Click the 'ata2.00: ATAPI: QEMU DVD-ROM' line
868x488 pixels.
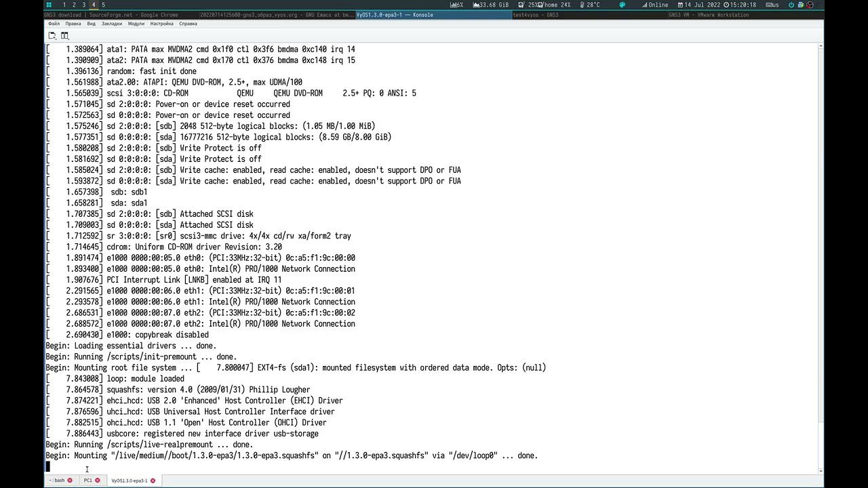pos(174,82)
